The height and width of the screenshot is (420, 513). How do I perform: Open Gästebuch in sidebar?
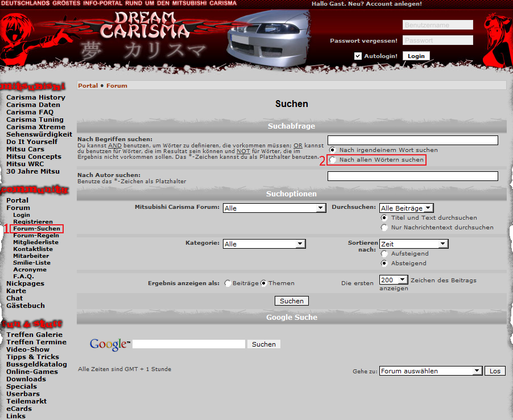[x=26, y=306]
